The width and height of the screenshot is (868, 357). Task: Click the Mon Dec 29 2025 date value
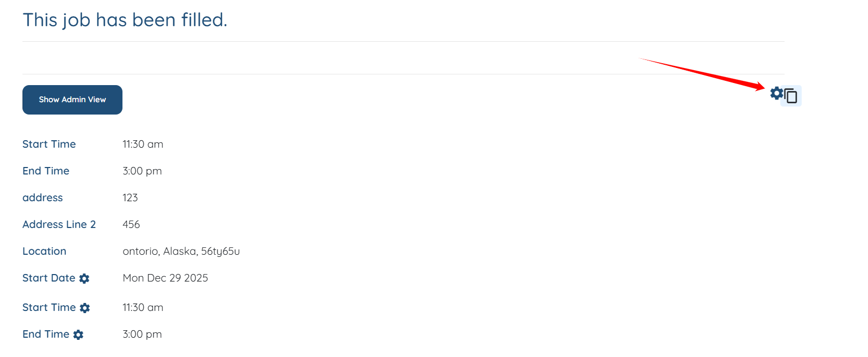click(165, 278)
